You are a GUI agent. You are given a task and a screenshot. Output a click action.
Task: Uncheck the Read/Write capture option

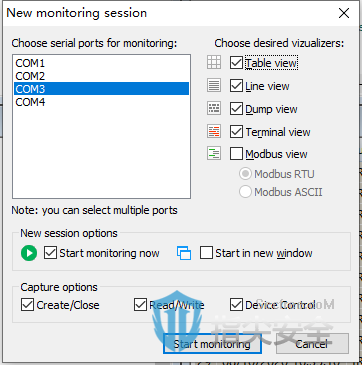140,305
